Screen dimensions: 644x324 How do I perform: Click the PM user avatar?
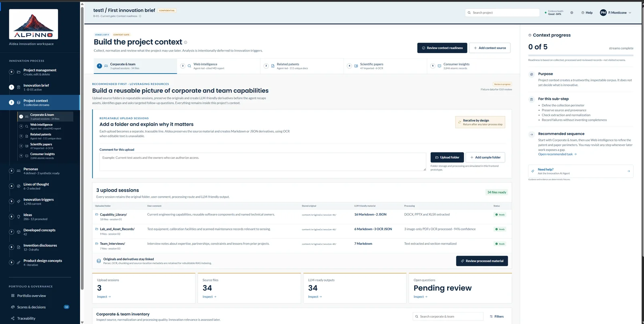(603, 13)
